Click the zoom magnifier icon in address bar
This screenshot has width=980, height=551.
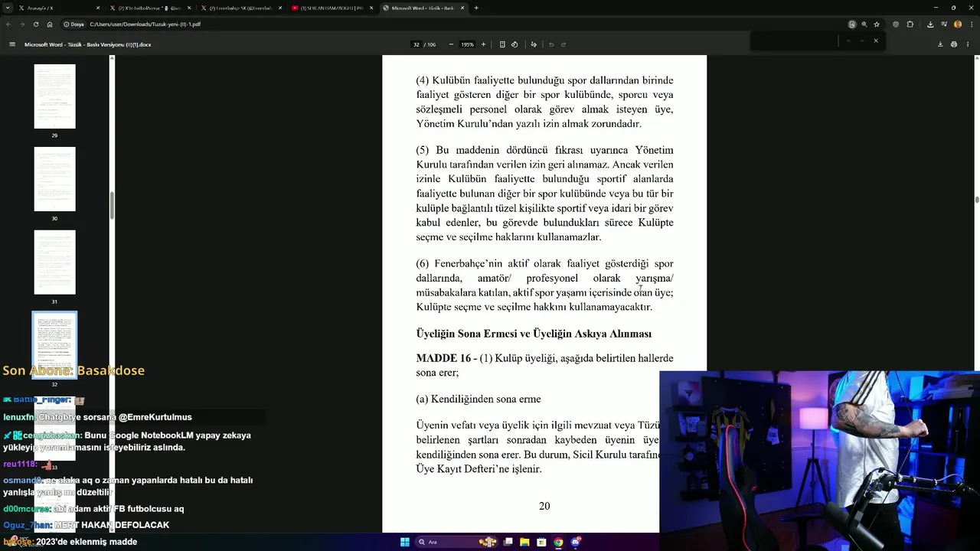click(864, 24)
